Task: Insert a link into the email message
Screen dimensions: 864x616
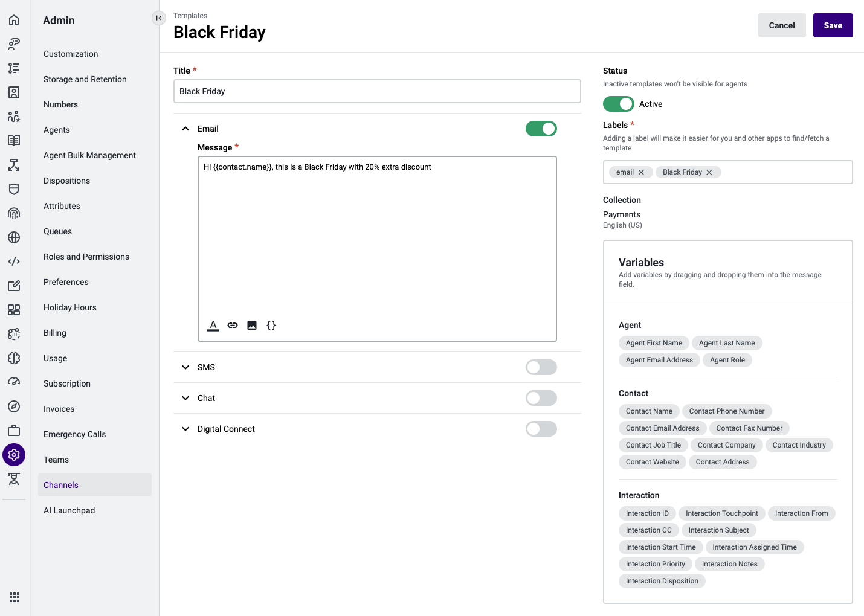Action: tap(233, 325)
